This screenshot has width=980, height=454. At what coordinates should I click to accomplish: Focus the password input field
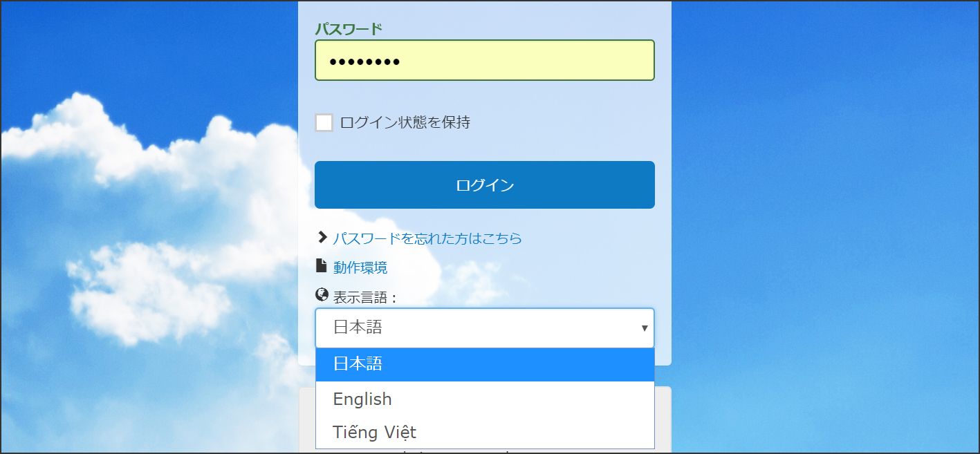[484, 61]
